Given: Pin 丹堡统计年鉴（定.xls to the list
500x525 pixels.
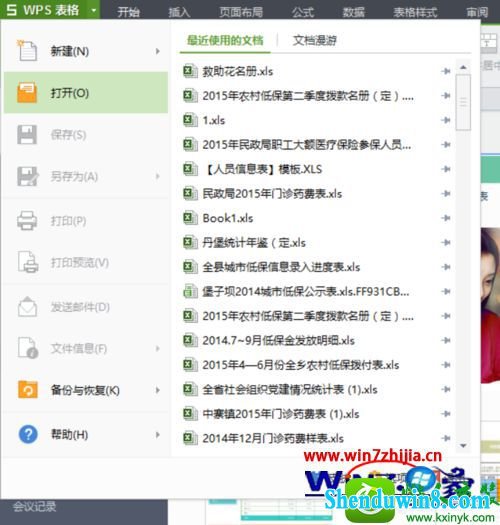Looking at the screenshot, I should tap(446, 242).
